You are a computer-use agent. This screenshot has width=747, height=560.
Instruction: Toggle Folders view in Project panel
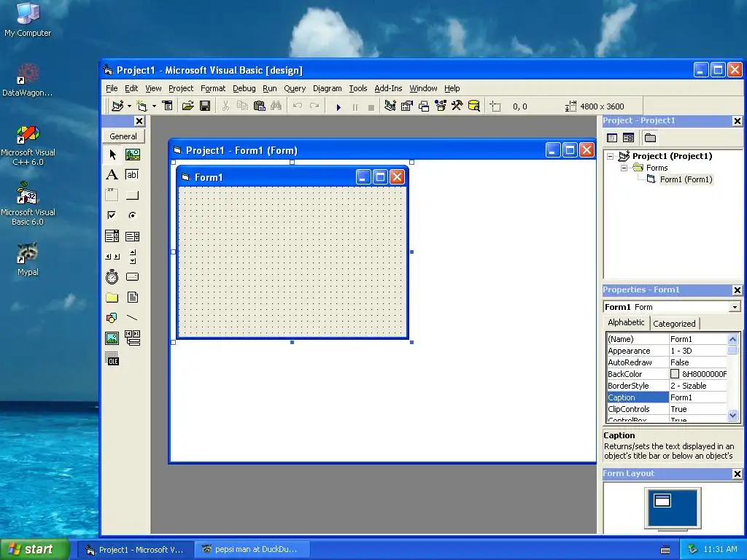click(650, 138)
